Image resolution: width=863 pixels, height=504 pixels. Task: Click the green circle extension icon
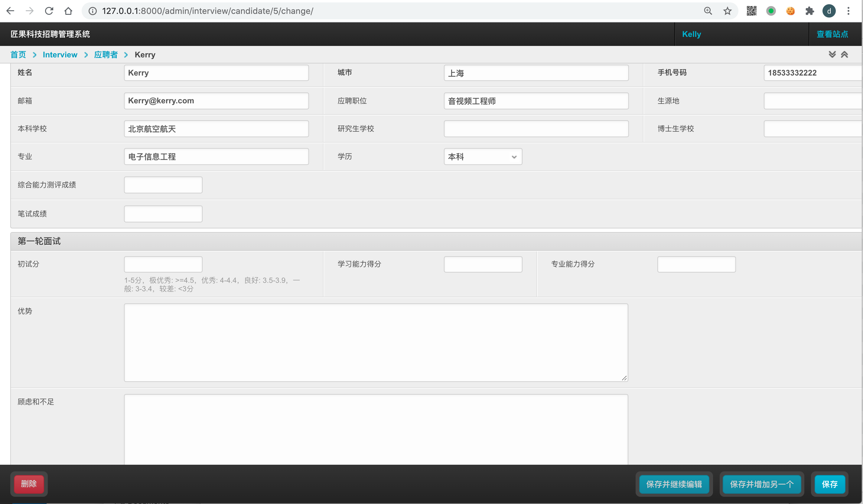coord(771,11)
